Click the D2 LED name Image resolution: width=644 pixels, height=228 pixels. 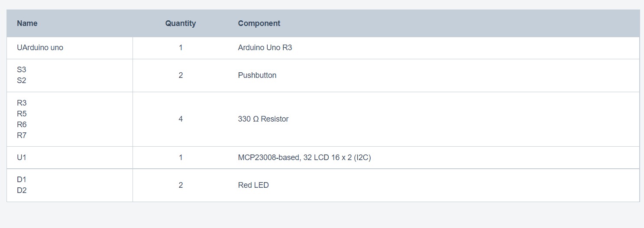point(22,190)
